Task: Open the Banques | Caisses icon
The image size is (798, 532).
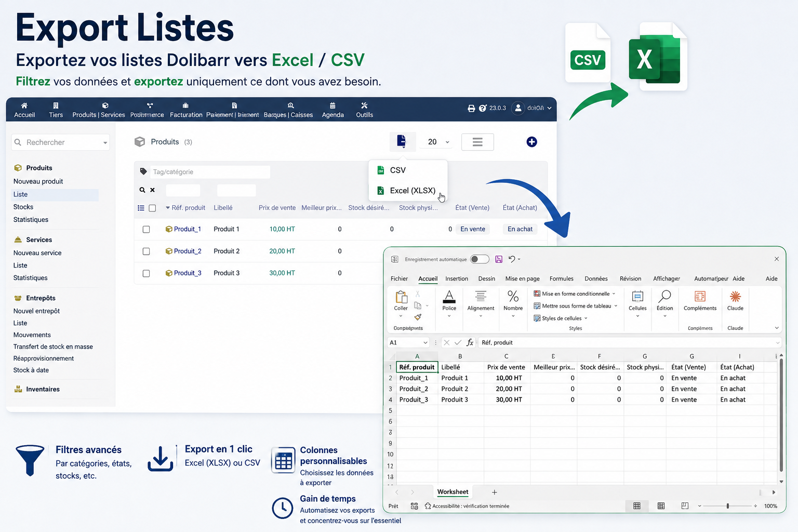Action: pyautogui.click(x=291, y=105)
